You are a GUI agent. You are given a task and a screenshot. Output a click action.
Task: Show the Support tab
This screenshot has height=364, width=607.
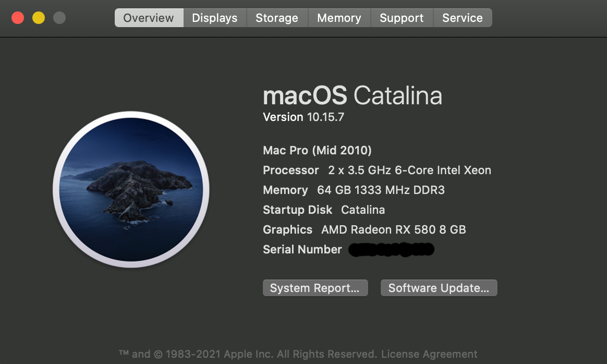pos(402,18)
